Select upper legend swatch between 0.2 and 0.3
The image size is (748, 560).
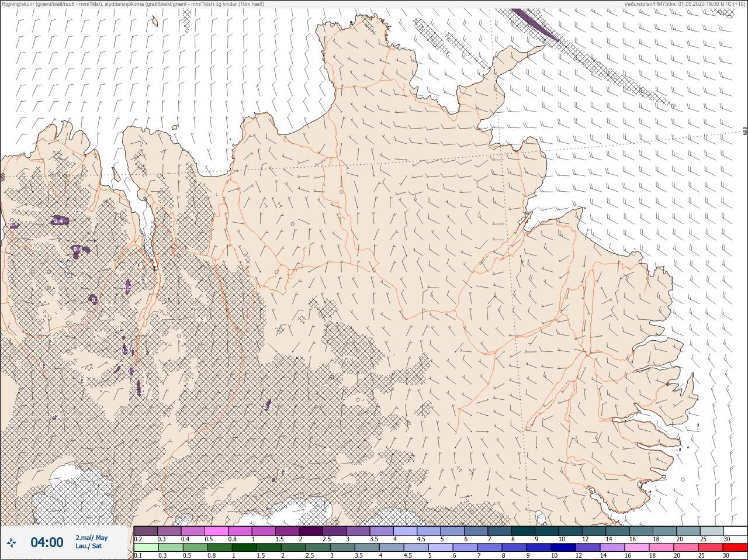[146, 531]
